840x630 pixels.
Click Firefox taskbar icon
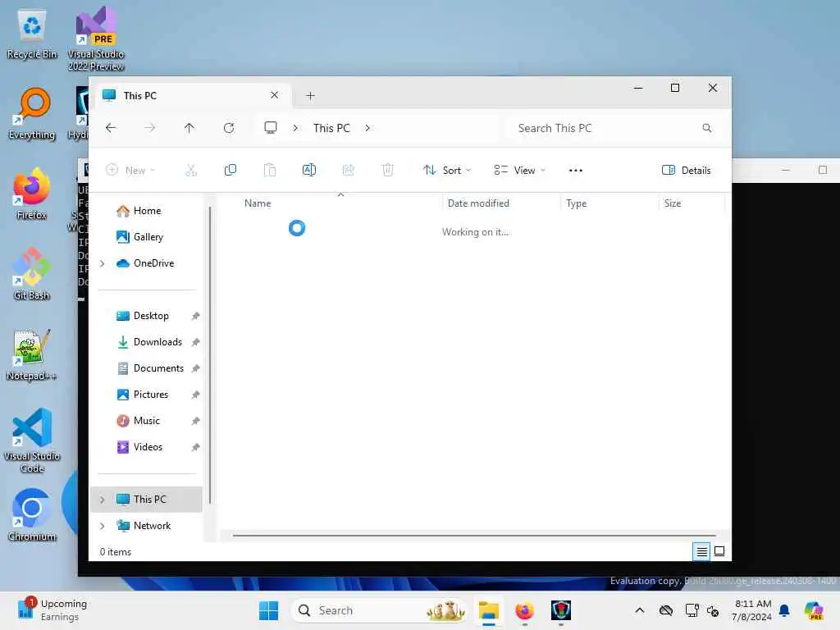point(524,610)
